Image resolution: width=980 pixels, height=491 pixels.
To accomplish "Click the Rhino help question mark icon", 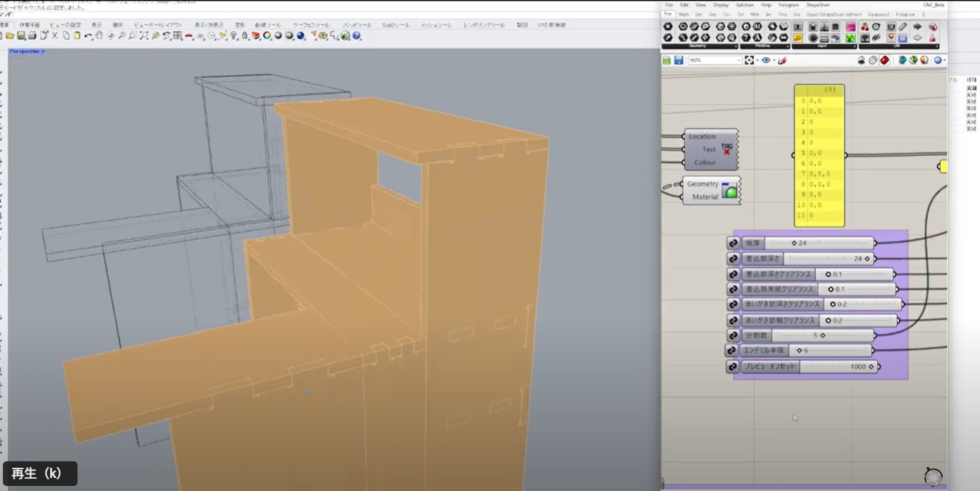I will [357, 36].
